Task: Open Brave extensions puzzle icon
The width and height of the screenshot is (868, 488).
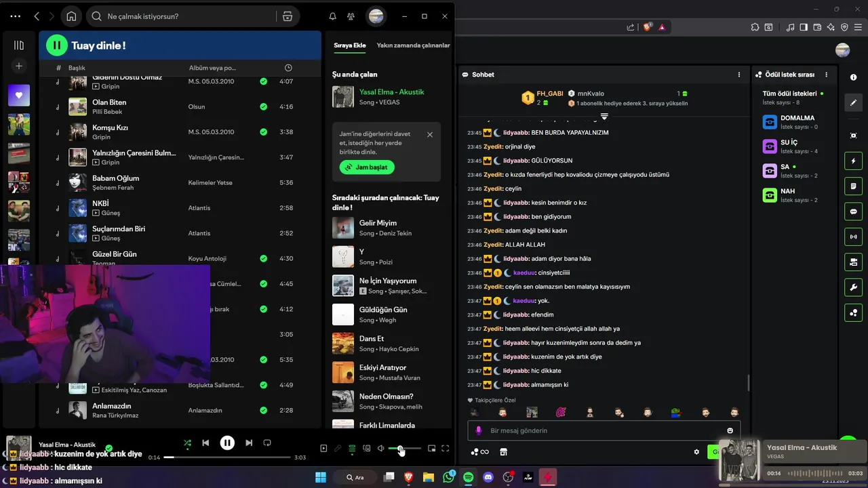Action: [x=755, y=27]
